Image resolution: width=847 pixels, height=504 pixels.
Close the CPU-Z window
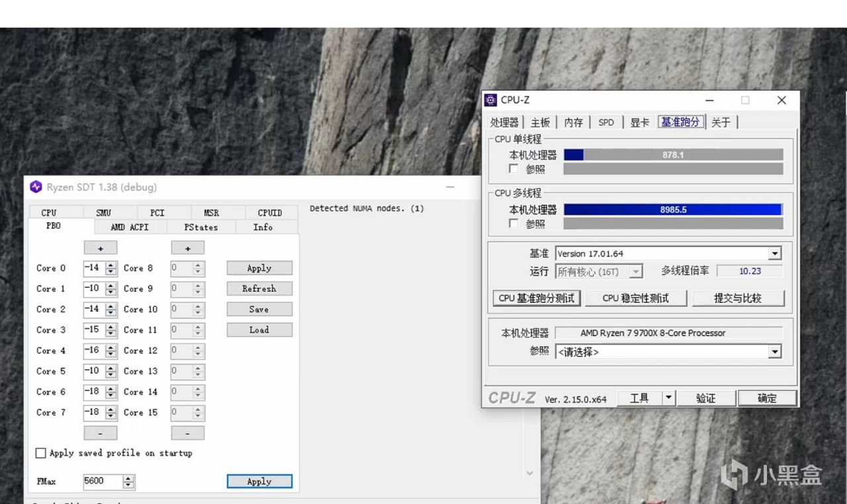[x=781, y=101]
